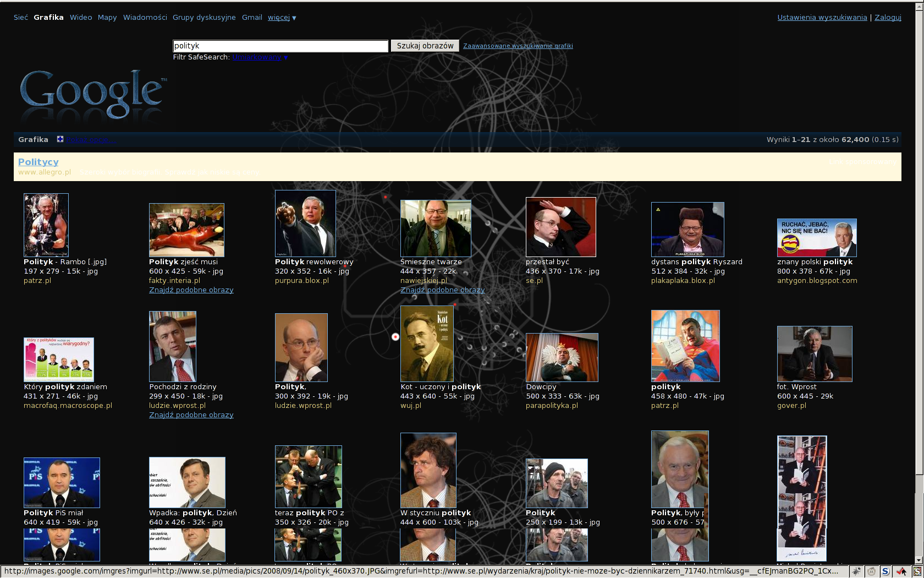Click the Firebug bug icon in status bar

click(856, 571)
